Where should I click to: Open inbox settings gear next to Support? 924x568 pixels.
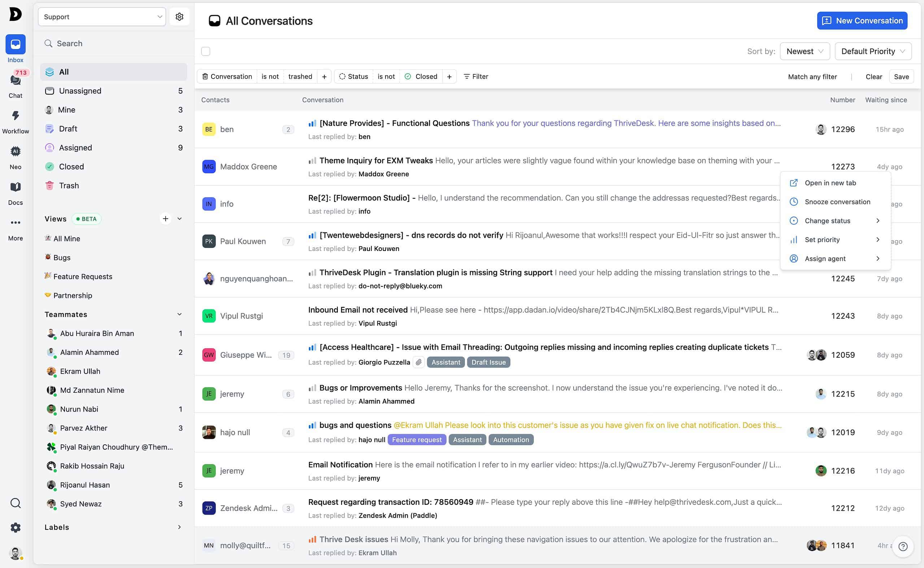tap(179, 17)
